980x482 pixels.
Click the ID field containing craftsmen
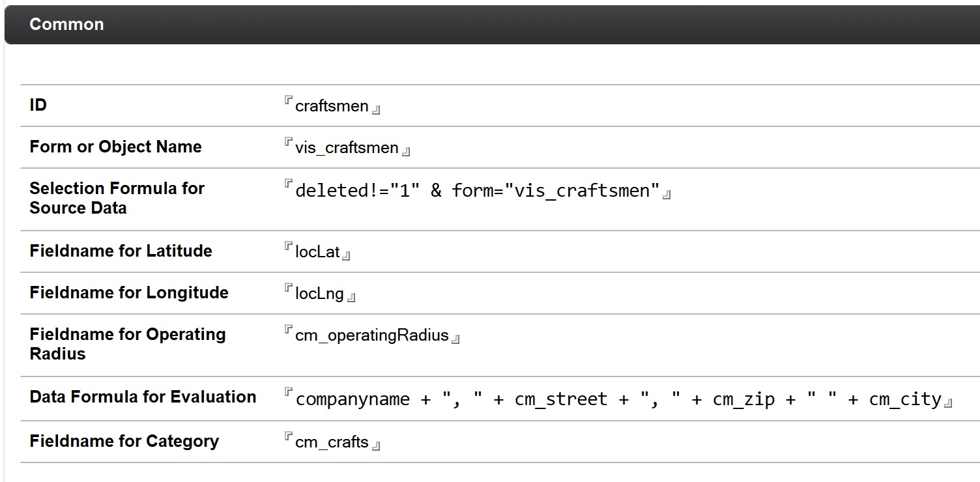click(x=332, y=106)
